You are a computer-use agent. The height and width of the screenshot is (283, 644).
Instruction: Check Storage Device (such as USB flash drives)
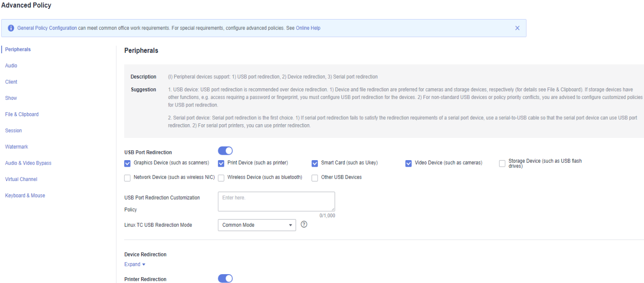[x=502, y=163]
